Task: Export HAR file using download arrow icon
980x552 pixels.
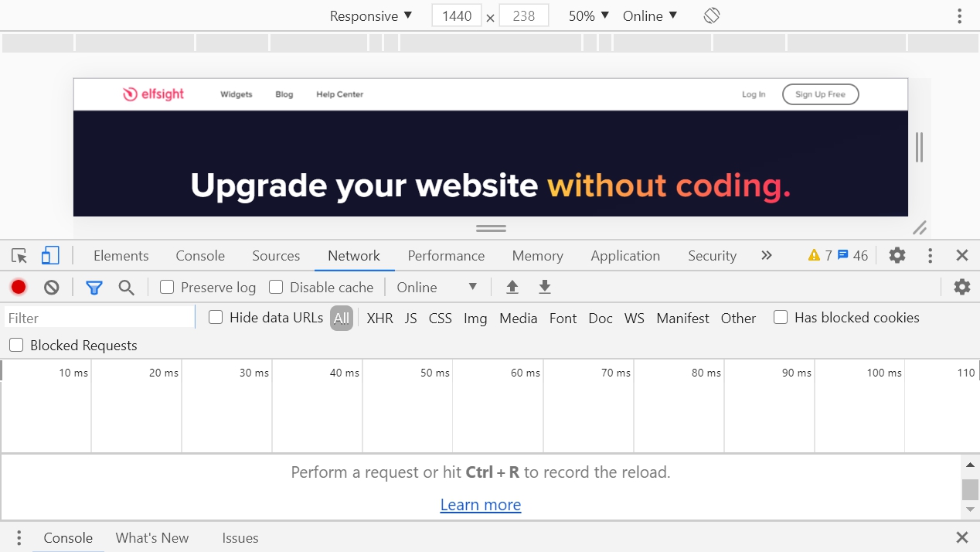Action: [x=544, y=287]
